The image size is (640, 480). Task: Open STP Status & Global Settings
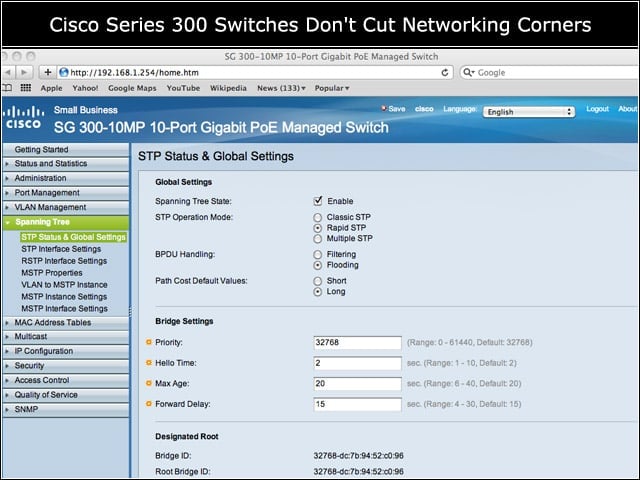coord(73,237)
